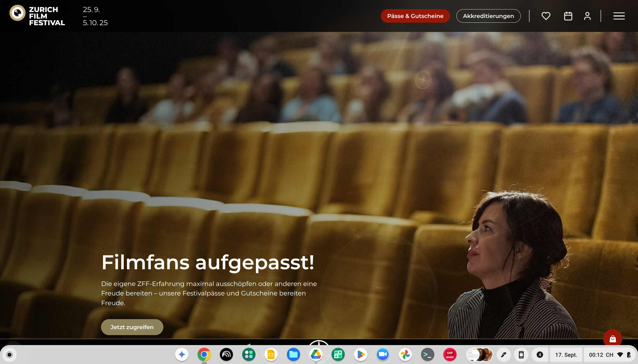This screenshot has height=364, width=638.
Task: Open Google Chrome from the shelf
Action: pyautogui.click(x=204, y=355)
